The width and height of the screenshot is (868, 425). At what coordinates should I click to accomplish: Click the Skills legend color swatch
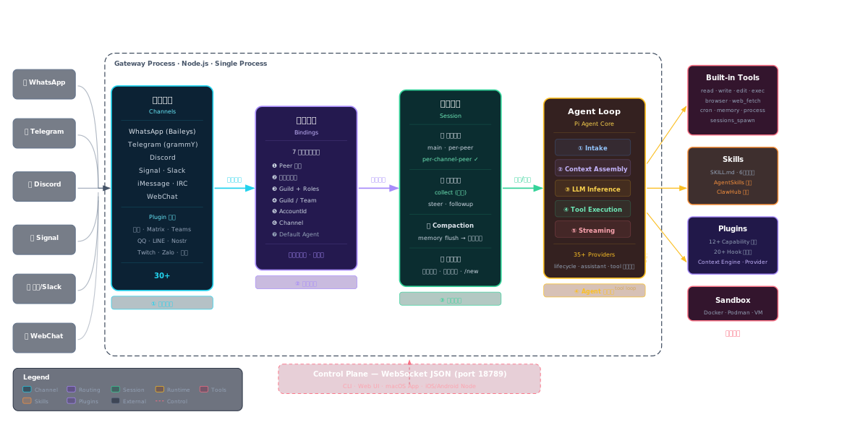(x=27, y=400)
